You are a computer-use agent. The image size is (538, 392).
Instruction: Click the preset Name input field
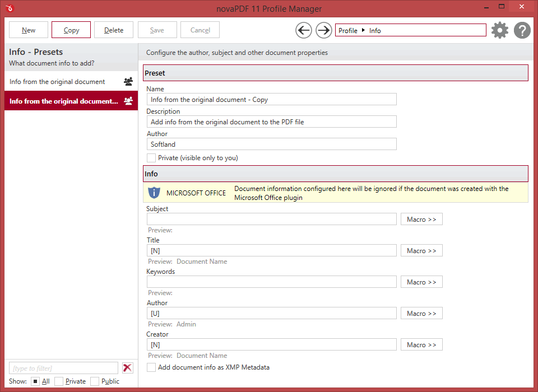click(271, 100)
